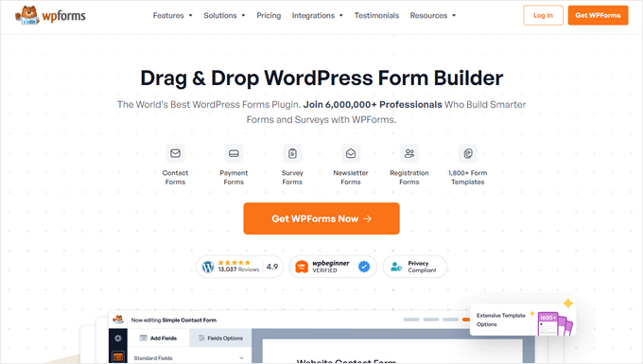Switch to the Fields Options tab
This screenshot has width=643, height=364.
(x=220, y=338)
